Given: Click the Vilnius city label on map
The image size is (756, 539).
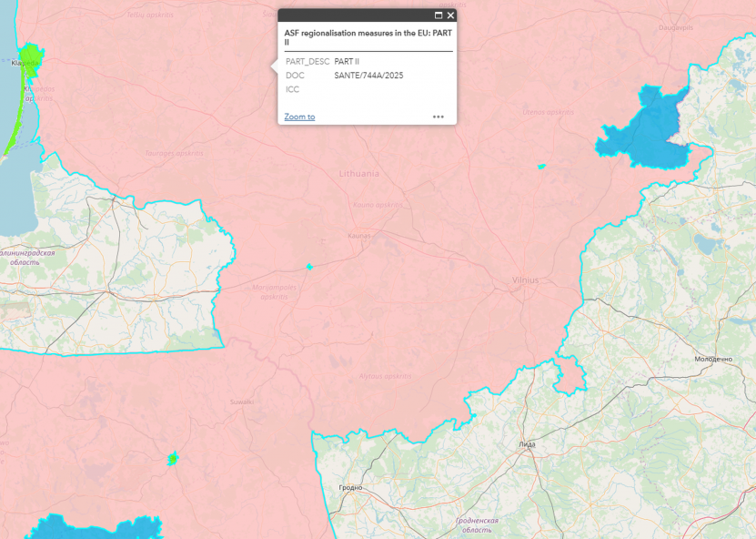Looking at the screenshot, I should point(525,280).
